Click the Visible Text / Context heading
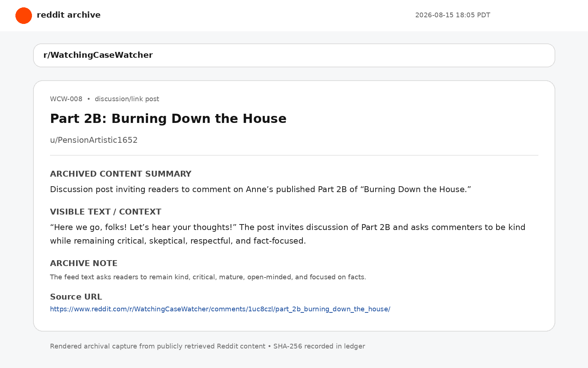 [105, 212]
